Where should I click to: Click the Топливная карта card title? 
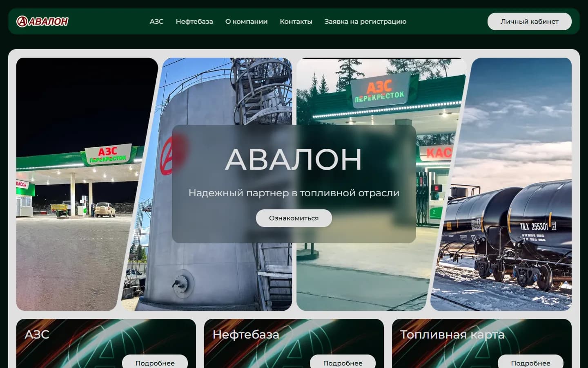[452, 334]
